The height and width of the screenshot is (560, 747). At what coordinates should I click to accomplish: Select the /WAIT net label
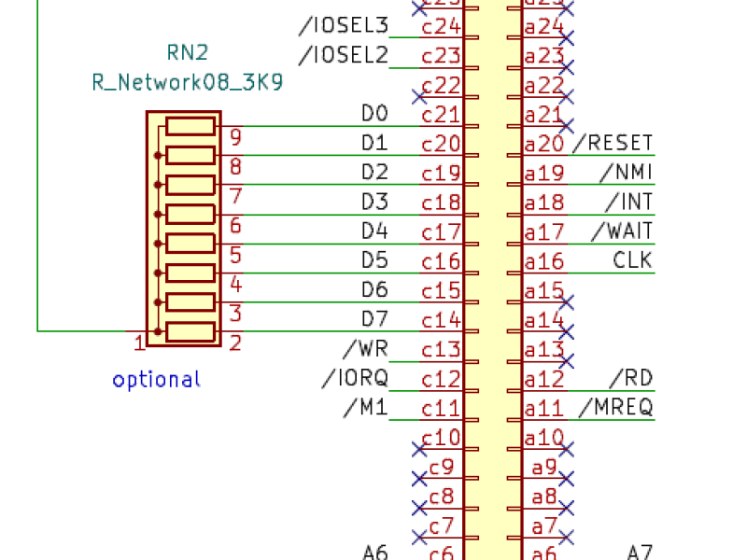tap(622, 231)
